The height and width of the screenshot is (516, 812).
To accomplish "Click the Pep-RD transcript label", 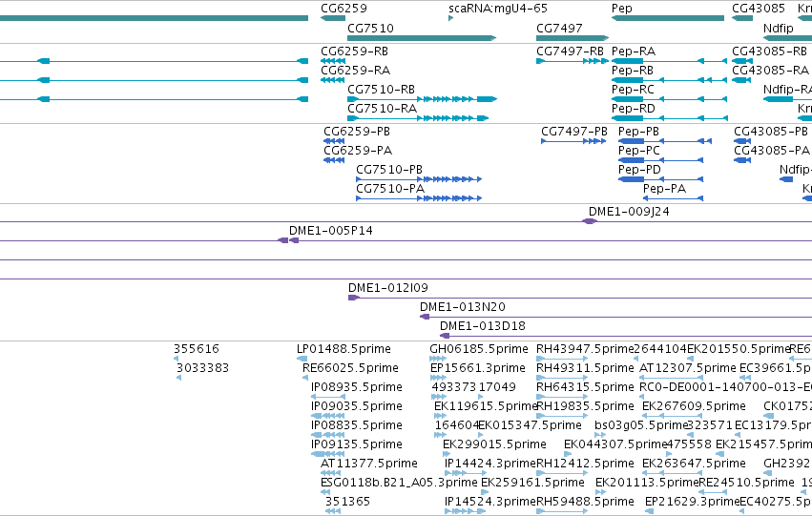I will coord(634,109).
